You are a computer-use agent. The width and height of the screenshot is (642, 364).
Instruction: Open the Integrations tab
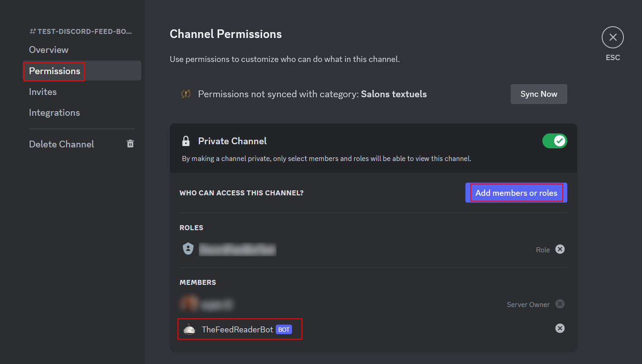click(54, 113)
